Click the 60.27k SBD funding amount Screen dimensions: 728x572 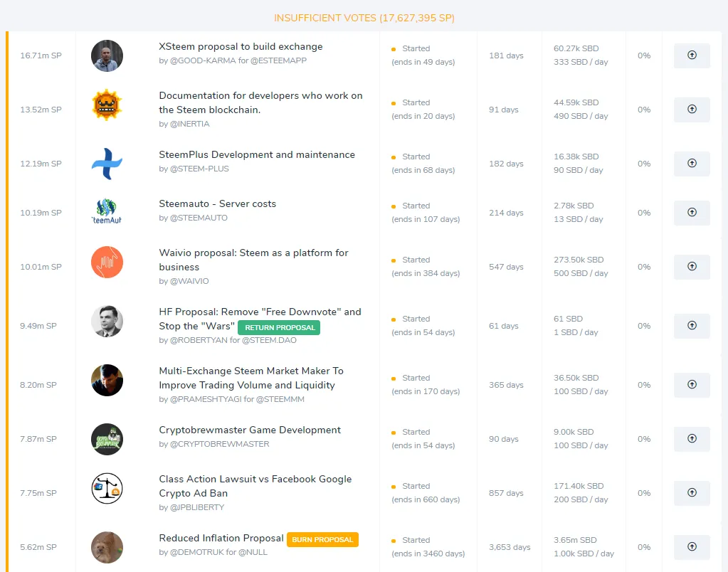pos(576,48)
